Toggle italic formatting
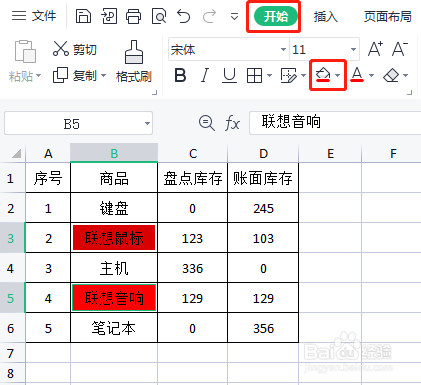 coord(205,75)
